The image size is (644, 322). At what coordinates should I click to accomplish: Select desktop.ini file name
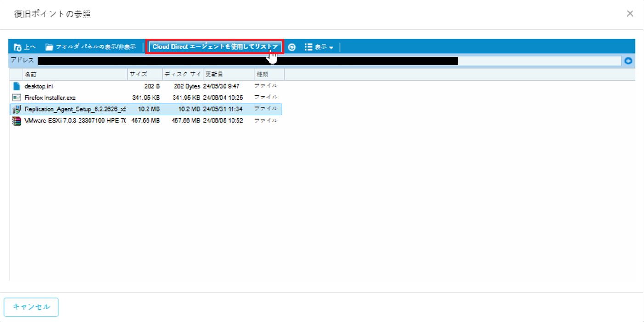[x=39, y=86]
